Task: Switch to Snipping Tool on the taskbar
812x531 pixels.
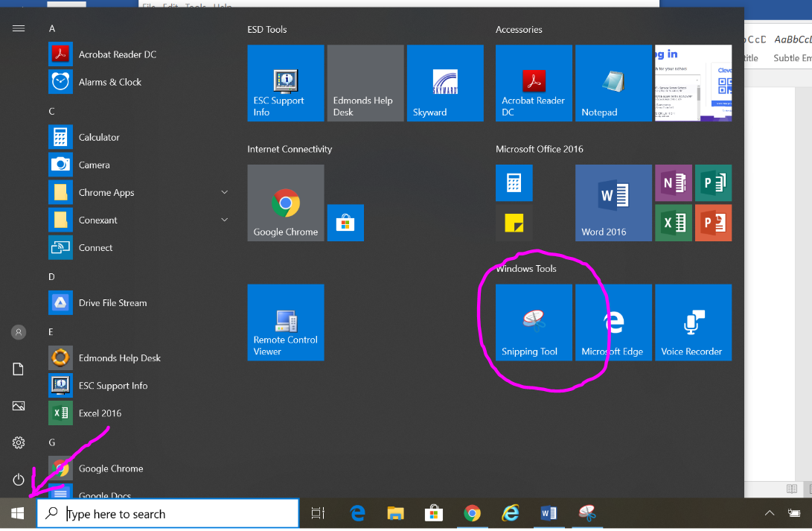Action: tap(587, 513)
